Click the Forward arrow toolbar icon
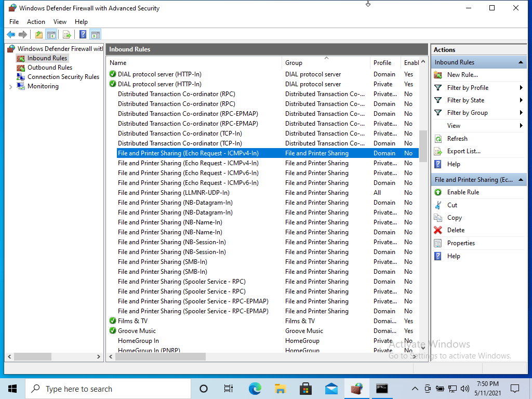Viewport: 532px width, 399px height. [x=23, y=34]
